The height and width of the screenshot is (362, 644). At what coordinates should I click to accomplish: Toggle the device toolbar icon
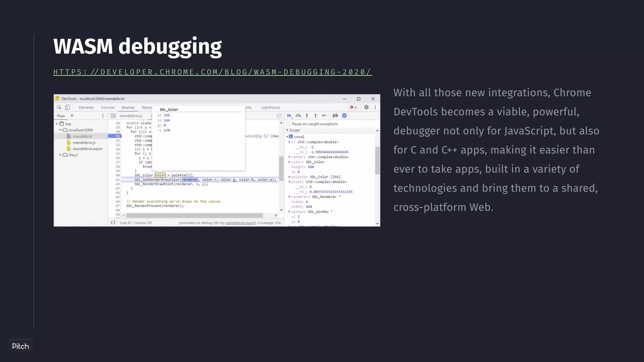pos(67,107)
